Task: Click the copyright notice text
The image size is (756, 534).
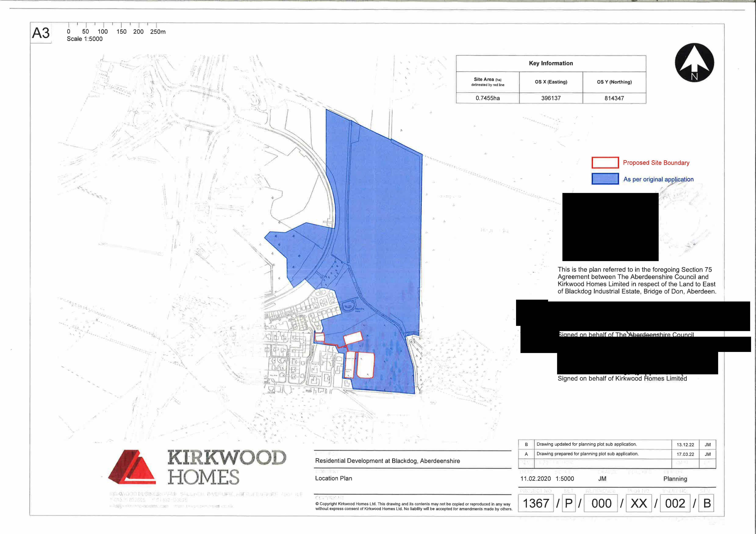Action: click(414, 506)
